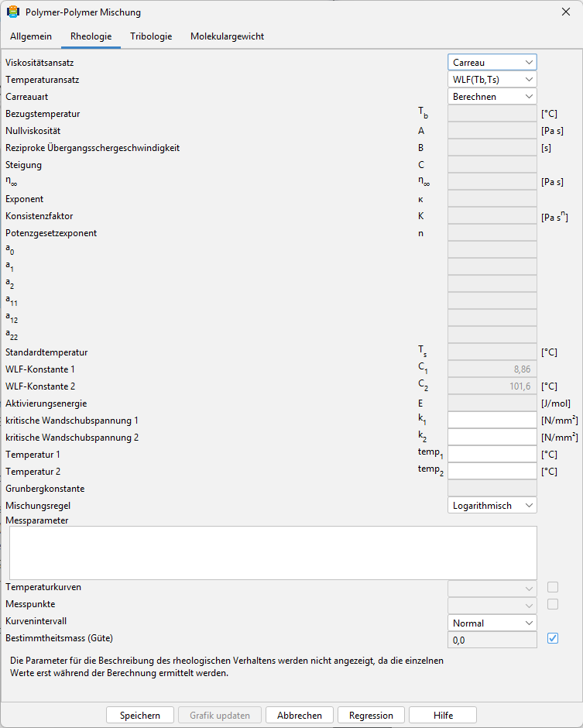Viewport: 583px width, 728px height.
Task: Uncheck the Bestimmtheitsmass (Güte) checkbox
Action: 552,638
